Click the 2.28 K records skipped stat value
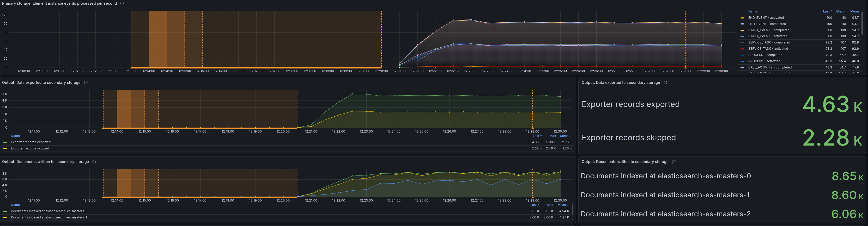Image resolution: width=868 pixels, height=226 pixels. pyautogui.click(x=832, y=137)
